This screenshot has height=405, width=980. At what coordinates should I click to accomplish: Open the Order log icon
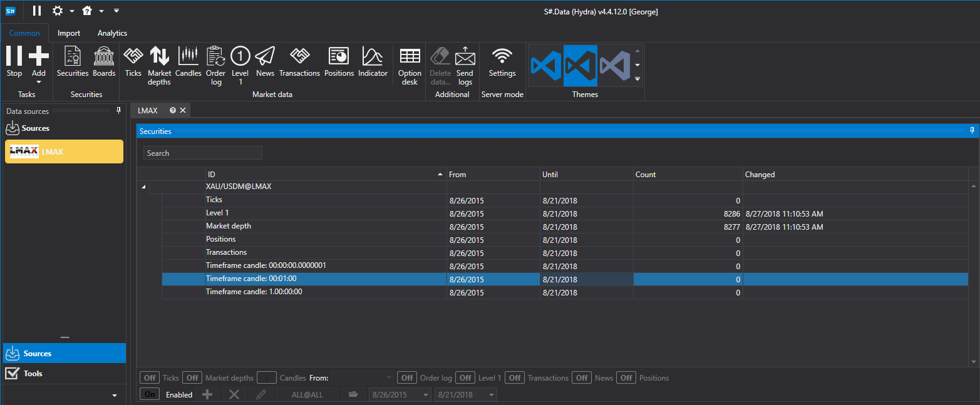[216, 56]
